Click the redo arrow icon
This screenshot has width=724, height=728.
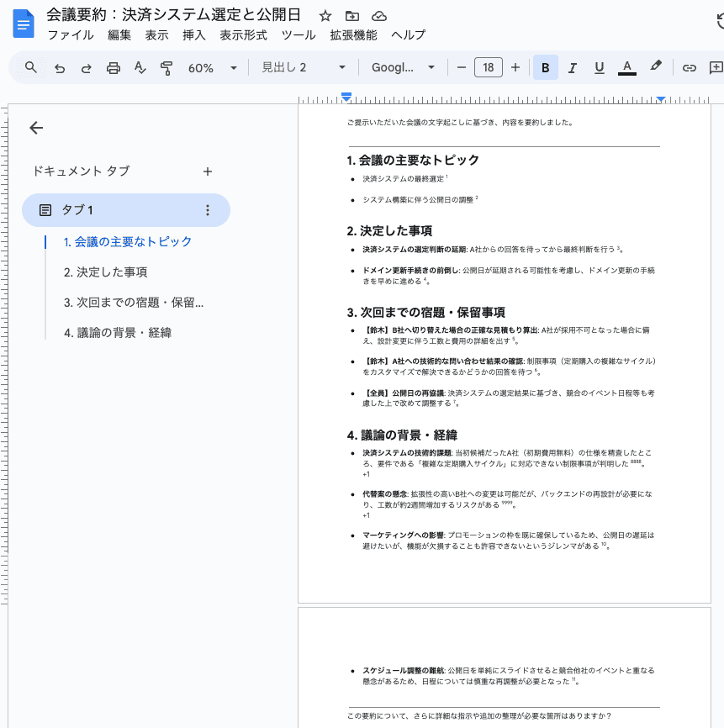pyautogui.click(x=87, y=68)
